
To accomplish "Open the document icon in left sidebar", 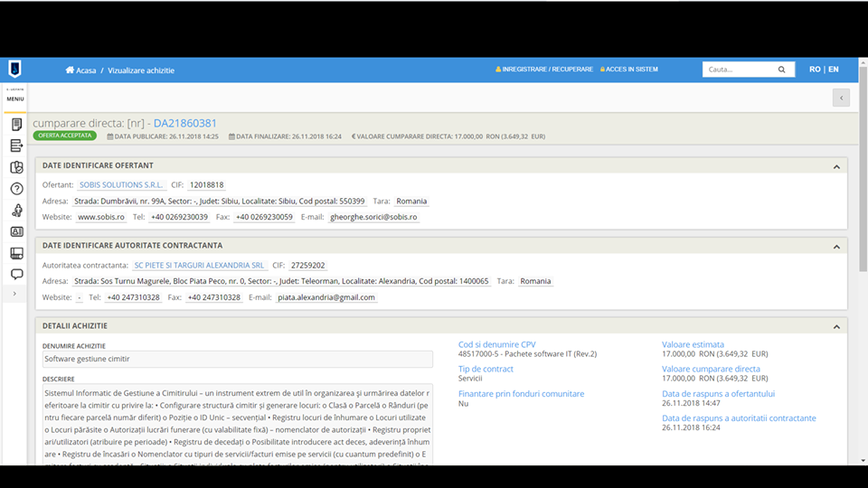I will (16, 125).
